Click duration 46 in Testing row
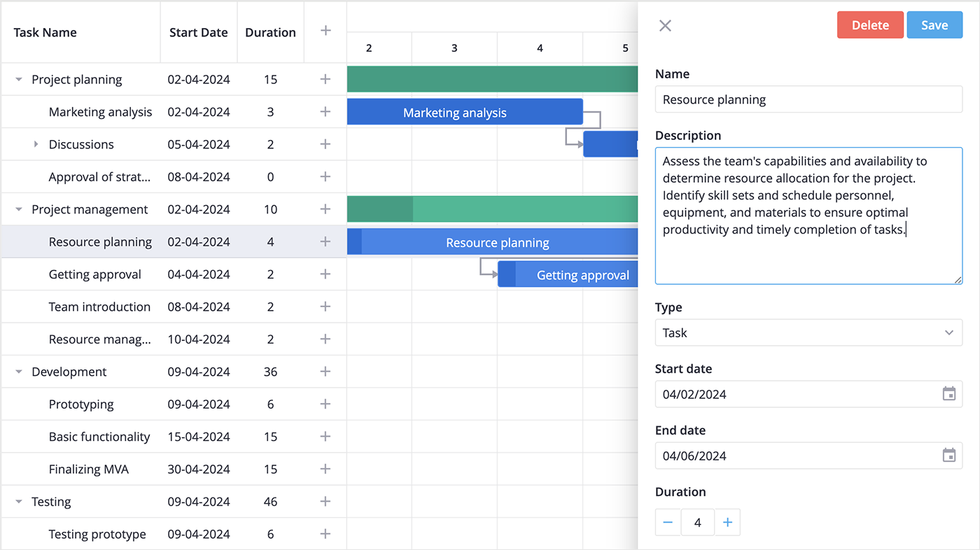This screenshot has width=980, height=550. pyautogui.click(x=270, y=502)
